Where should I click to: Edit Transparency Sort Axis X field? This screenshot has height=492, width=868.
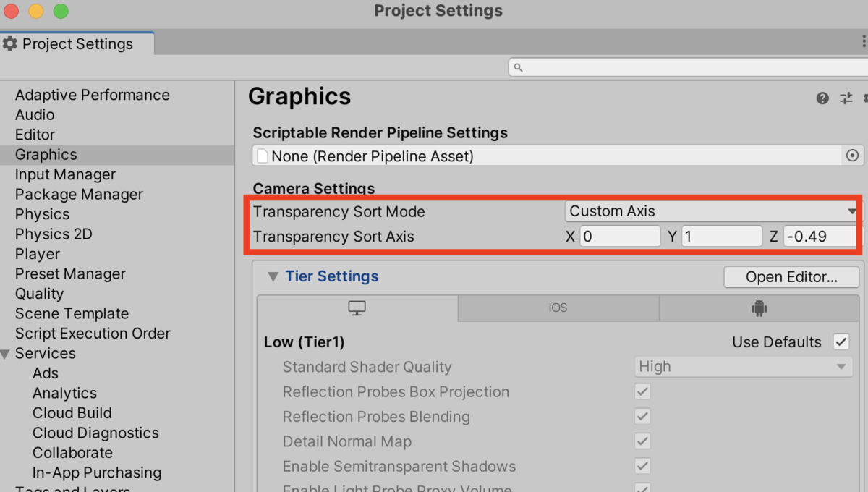pyautogui.click(x=620, y=236)
